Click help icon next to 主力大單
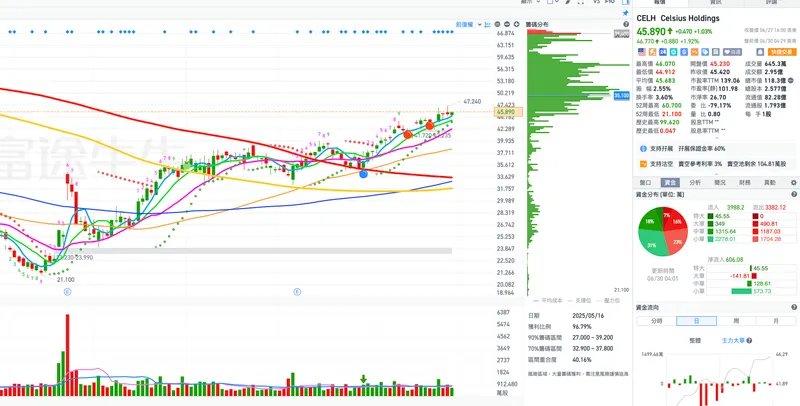 [x=749, y=340]
